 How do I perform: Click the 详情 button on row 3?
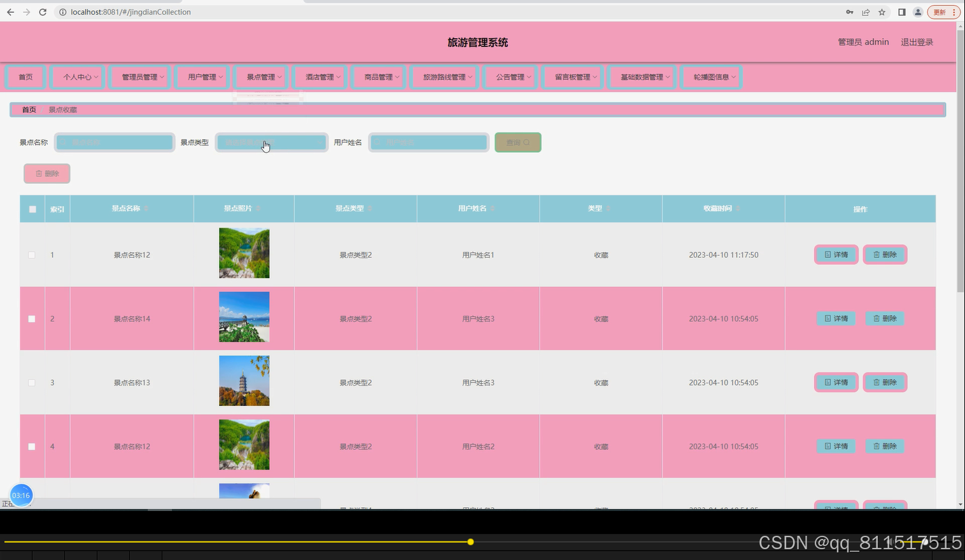pos(835,382)
